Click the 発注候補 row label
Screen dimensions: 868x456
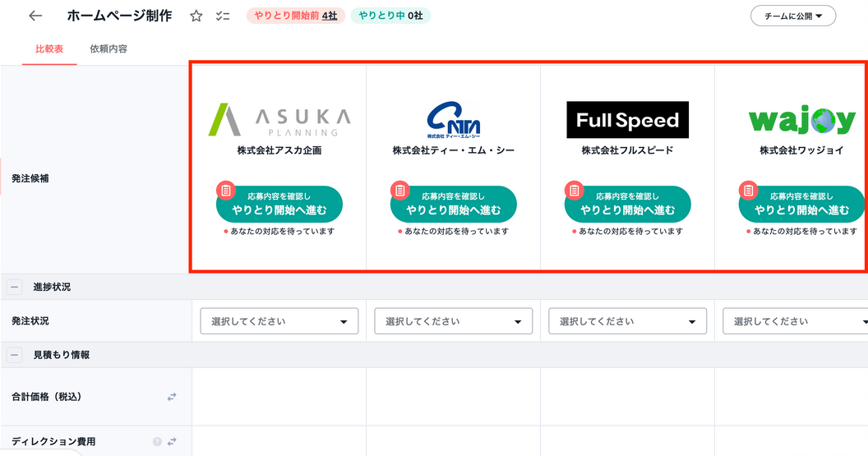[x=30, y=178]
